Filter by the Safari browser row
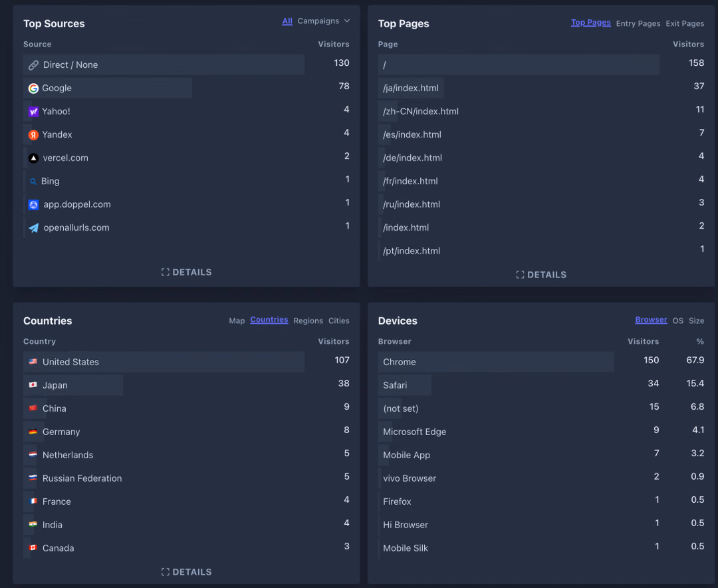 [x=541, y=385]
